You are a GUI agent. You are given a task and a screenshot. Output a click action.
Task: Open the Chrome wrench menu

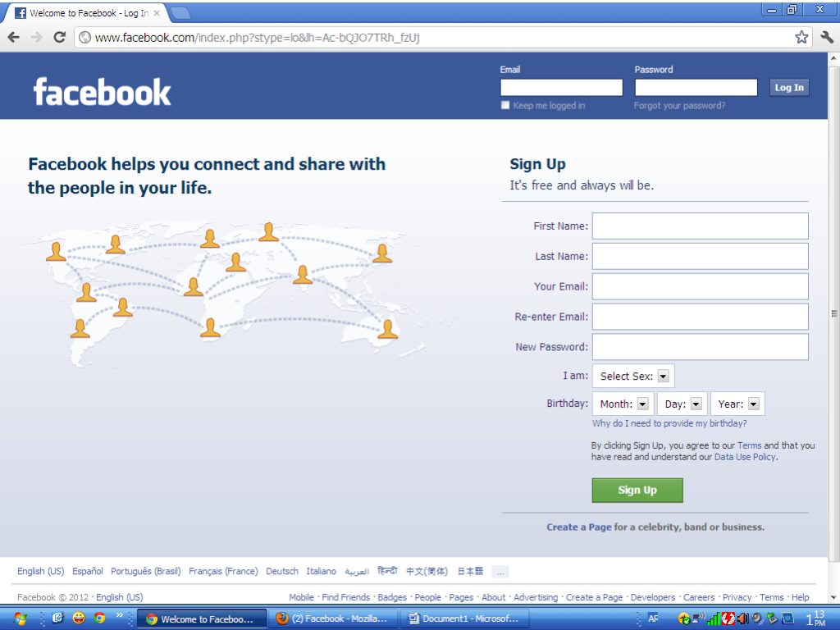(826, 37)
